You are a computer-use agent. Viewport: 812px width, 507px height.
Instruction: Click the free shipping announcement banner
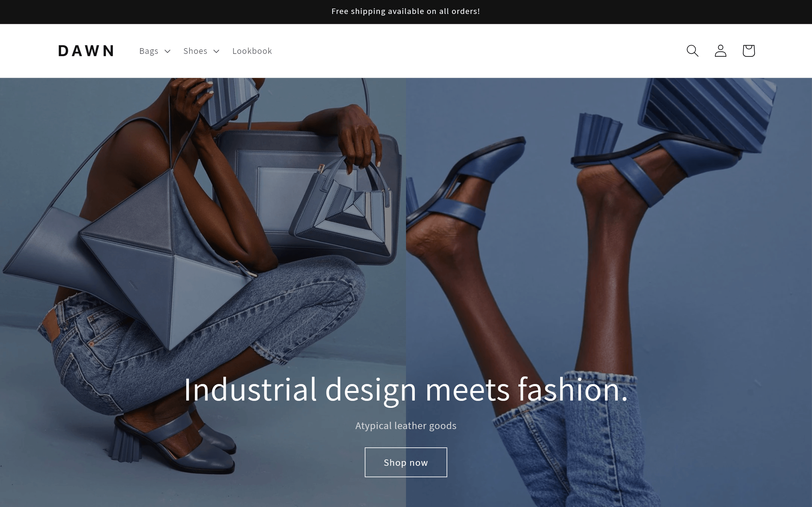pyautogui.click(x=406, y=11)
